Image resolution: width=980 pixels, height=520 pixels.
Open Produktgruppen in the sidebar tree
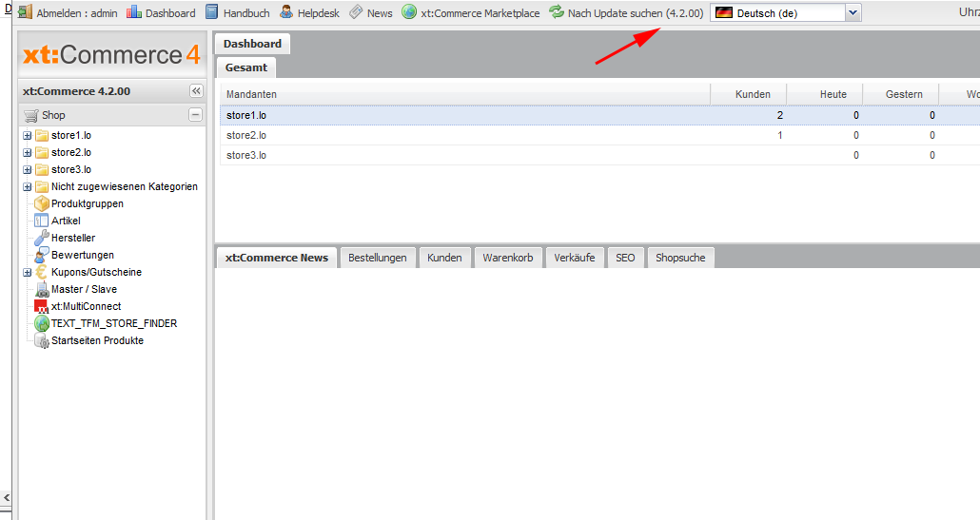pos(88,204)
